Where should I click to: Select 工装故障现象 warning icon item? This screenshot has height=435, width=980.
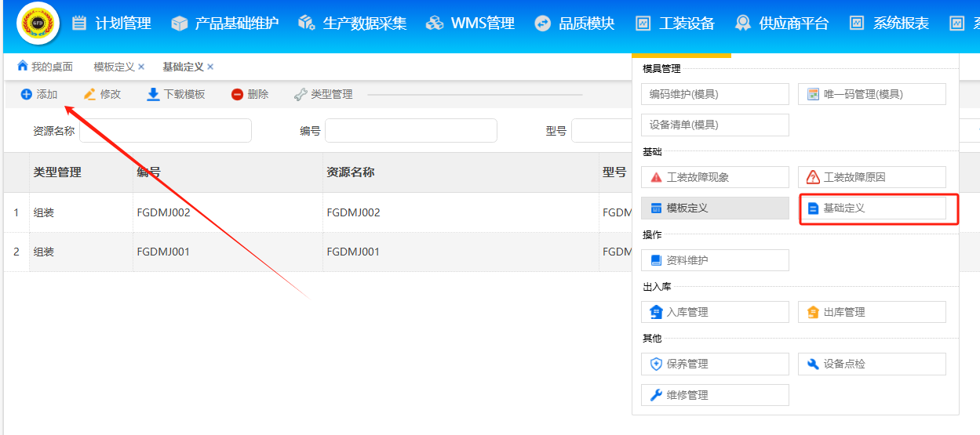point(657,177)
